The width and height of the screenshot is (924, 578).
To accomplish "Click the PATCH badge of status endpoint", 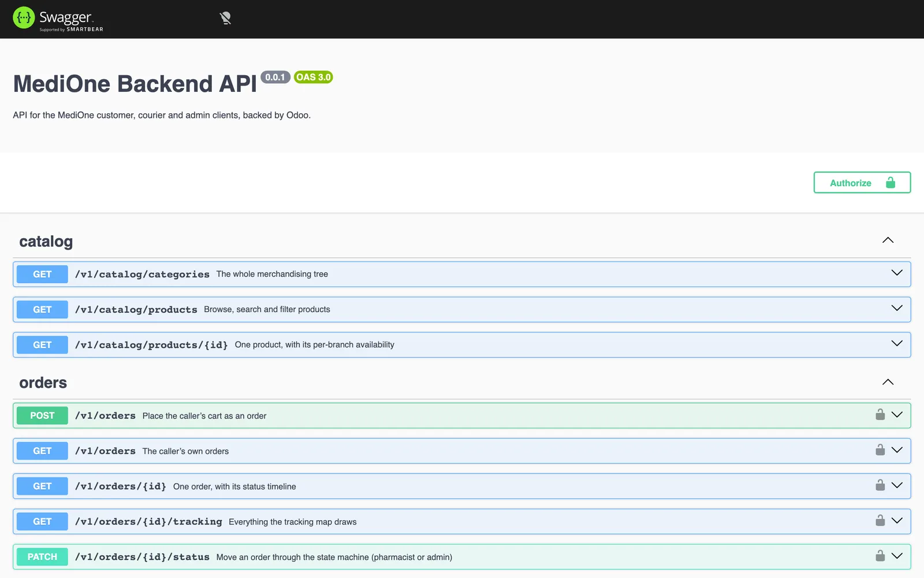I will [x=42, y=557].
